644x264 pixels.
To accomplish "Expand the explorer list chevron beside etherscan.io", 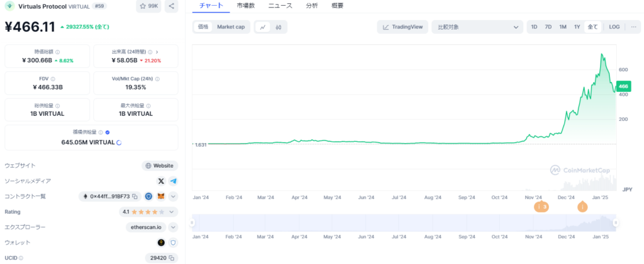I will [x=174, y=227].
